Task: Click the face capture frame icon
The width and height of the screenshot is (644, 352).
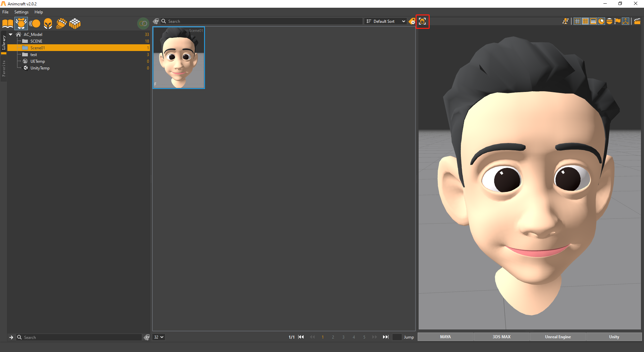Action: (422, 21)
